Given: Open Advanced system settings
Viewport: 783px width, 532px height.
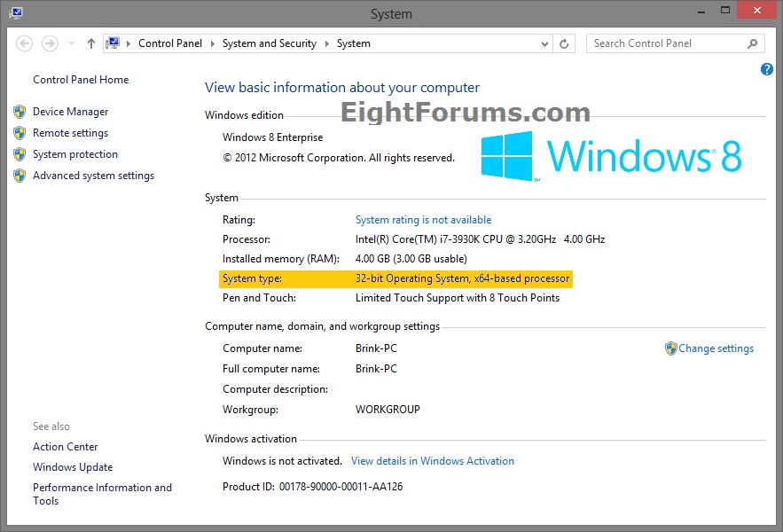Looking at the screenshot, I should [92, 175].
